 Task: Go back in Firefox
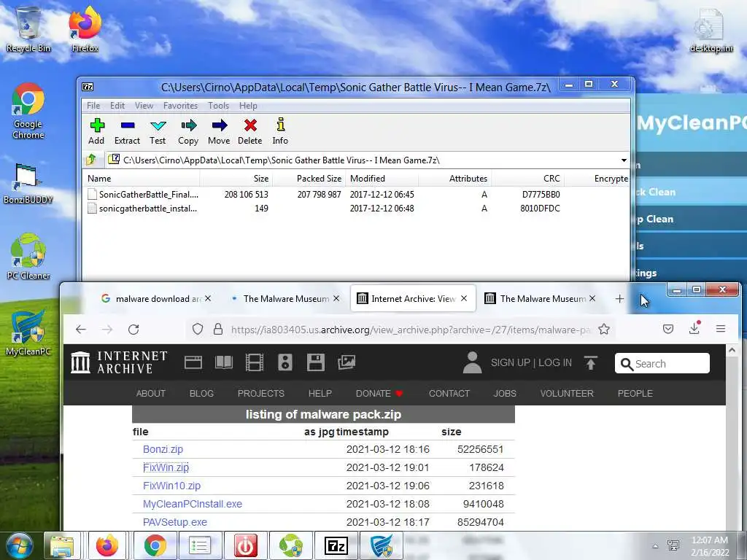[81, 329]
